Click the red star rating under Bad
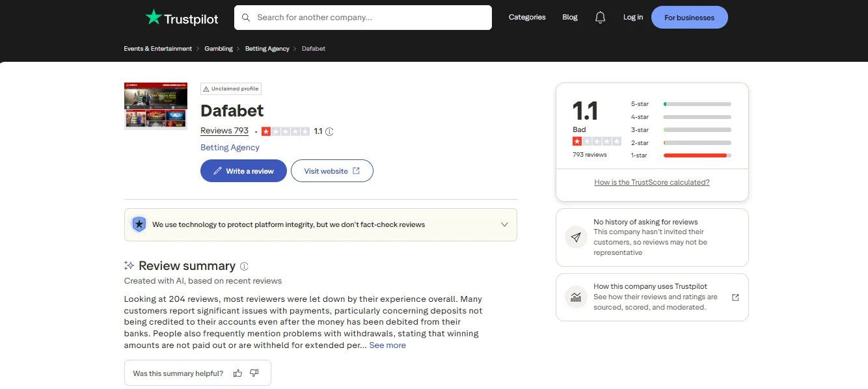The width and height of the screenshot is (868, 389). (597, 141)
